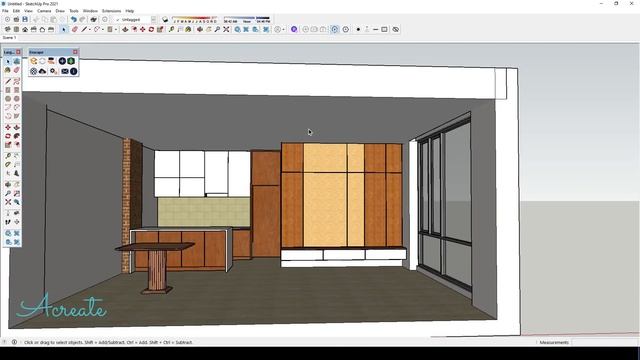Select Line pencil tool in Large Tool Set
The width and height of the screenshot is (640, 360).
(8, 81)
